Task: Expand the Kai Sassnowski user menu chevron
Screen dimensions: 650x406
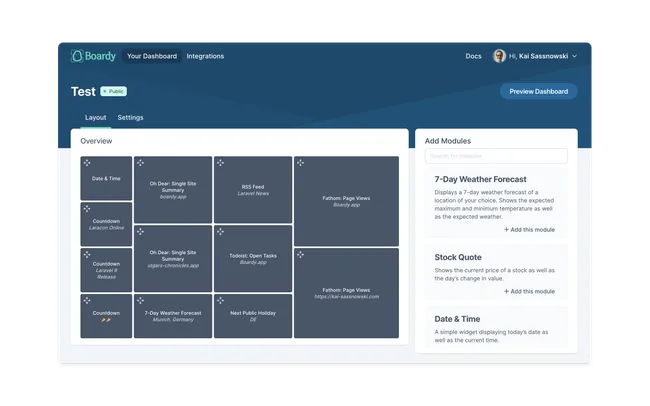Action: point(574,57)
